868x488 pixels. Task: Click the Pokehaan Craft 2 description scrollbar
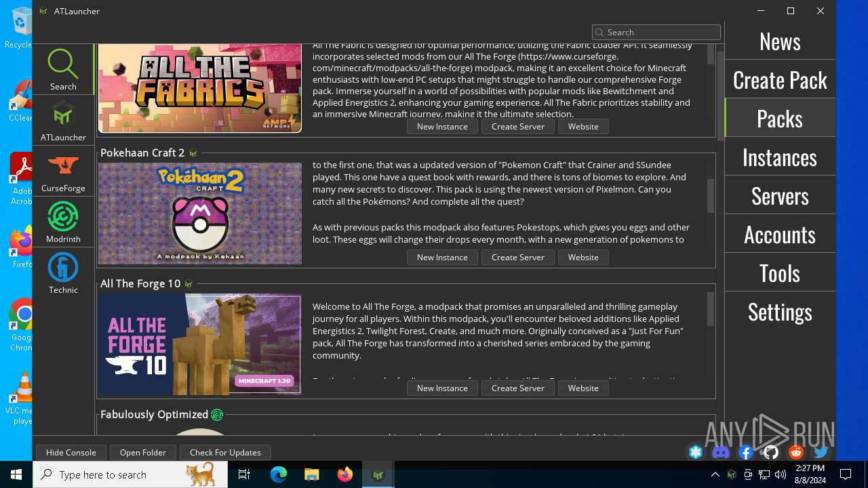(x=711, y=196)
